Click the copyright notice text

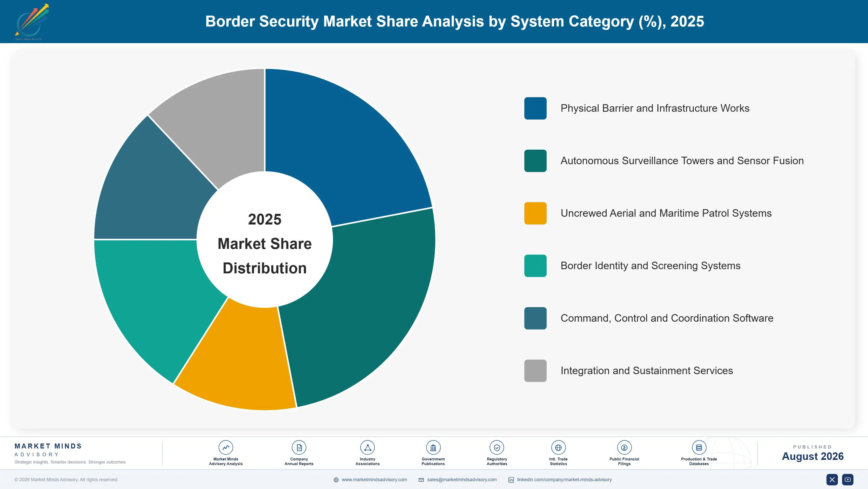(x=66, y=480)
